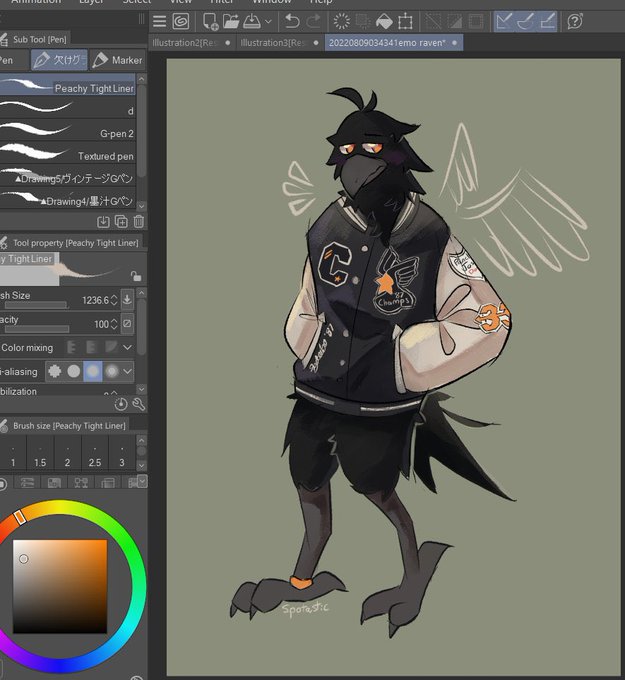
Task: Select the G-pen 2 brush
Action: [68, 130]
